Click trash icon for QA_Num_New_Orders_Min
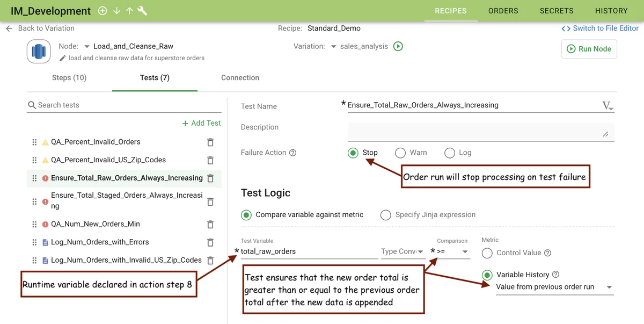This screenshot has height=324, width=644. [210, 224]
